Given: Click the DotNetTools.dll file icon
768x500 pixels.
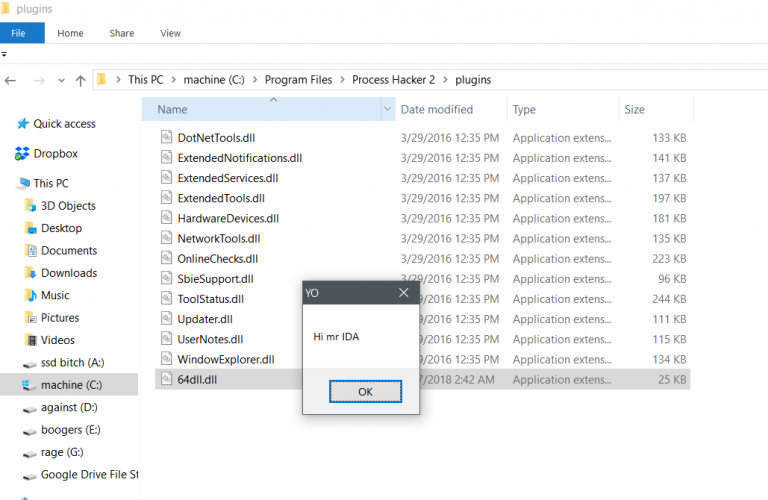Looking at the screenshot, I should (x=168, y=138).
